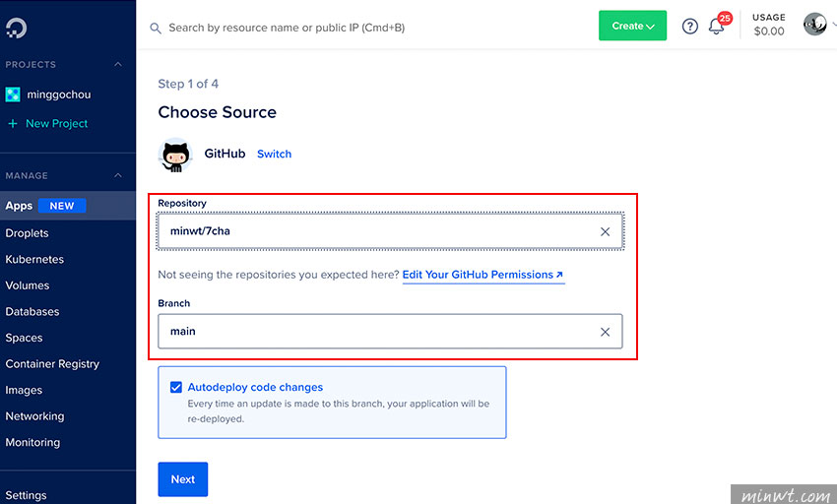This screenshot has height=504, width=837.
Task: Click the NEW badge beside Apps
Action: [x=62, y=206]
